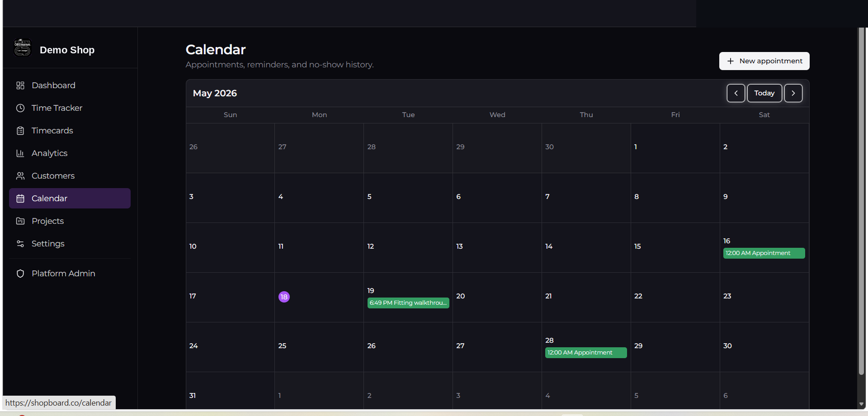Image resolution: width=868 pixels, height=416 pixels.
Task: Select May 4 date cell
Action: [x=319, y=198]
